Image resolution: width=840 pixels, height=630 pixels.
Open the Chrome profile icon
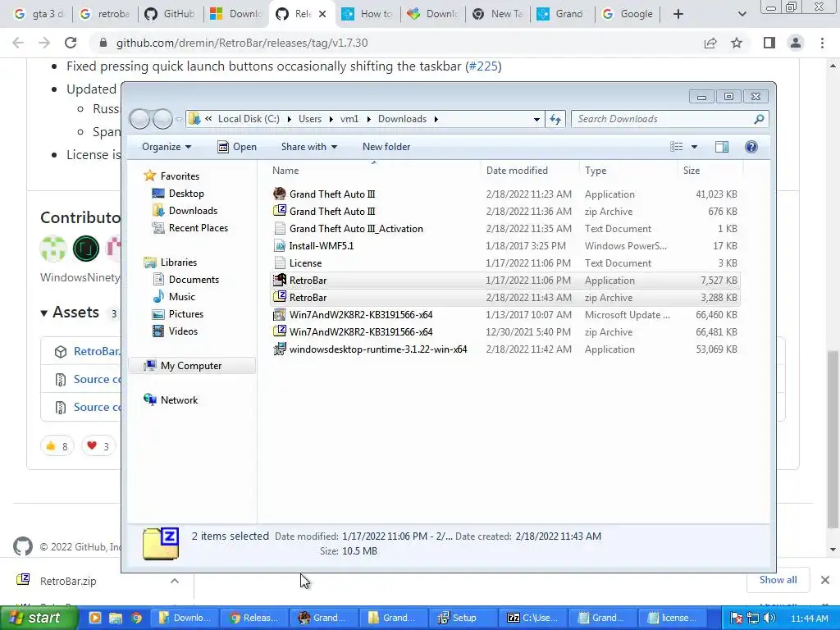click(x=796, y=43)
